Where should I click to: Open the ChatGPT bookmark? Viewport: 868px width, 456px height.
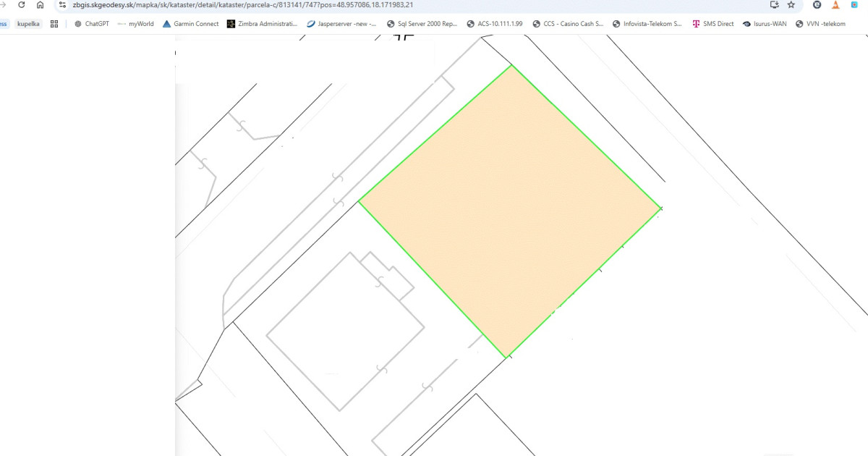[91, 24]
